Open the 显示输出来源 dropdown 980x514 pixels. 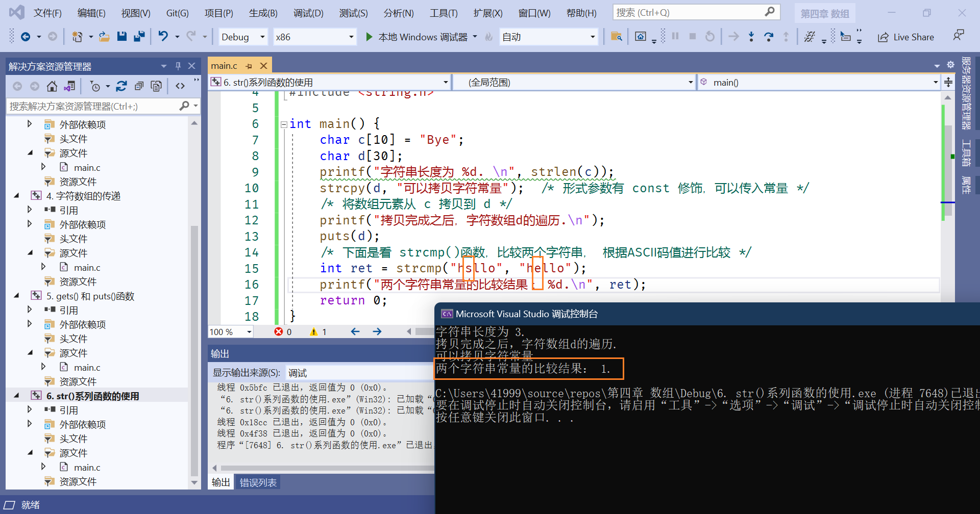point(360,373)
